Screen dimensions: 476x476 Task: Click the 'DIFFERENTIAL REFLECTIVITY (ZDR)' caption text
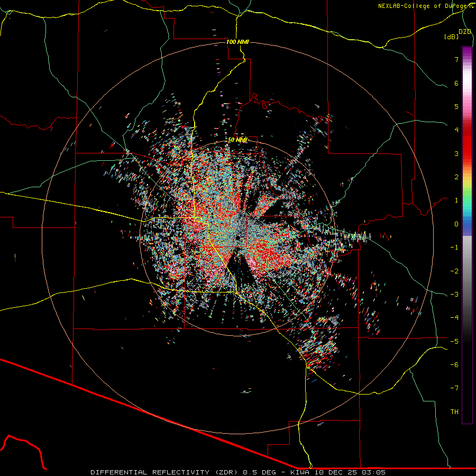coord(166,472)
